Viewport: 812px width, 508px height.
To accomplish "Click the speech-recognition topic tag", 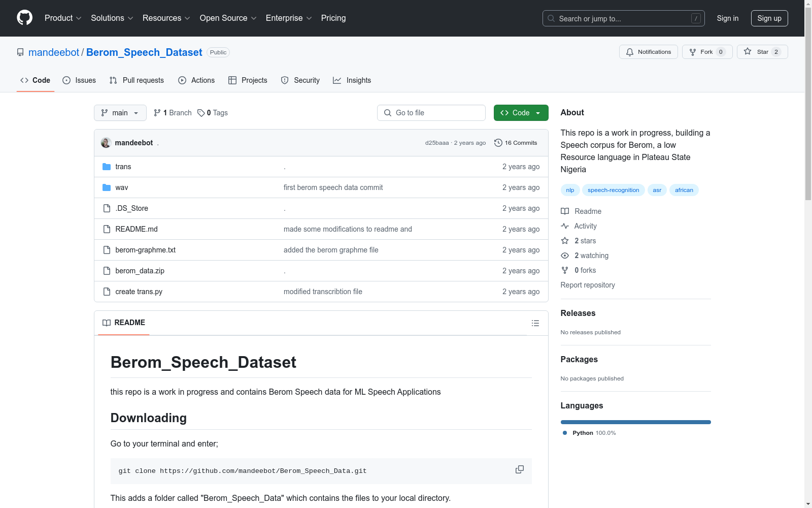I will pyautogui.click(x=613, y=190).
